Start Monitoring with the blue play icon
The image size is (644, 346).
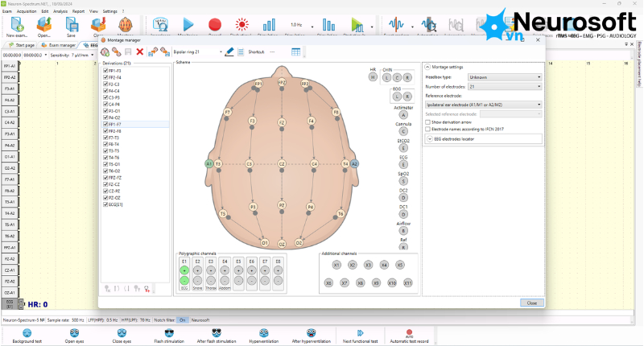coord(188,25)
